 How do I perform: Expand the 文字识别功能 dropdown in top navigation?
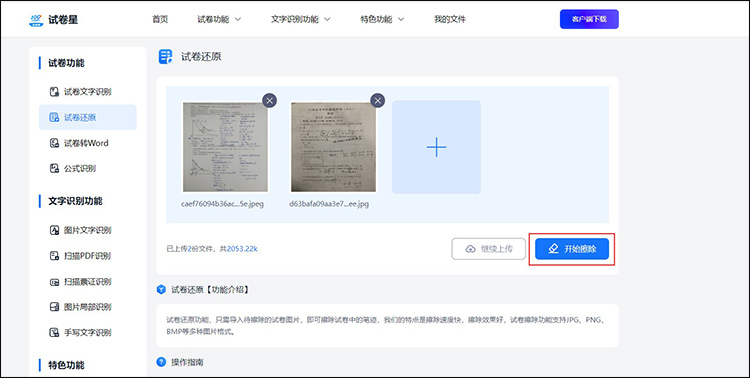coord(300,20)
